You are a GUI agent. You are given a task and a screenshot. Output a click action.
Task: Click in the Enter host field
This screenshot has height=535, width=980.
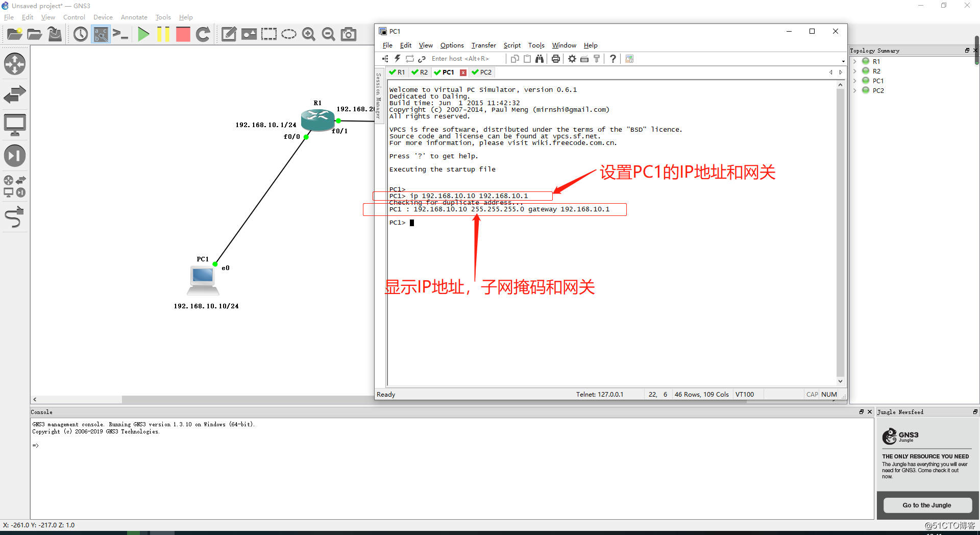[x=465, y=59]
